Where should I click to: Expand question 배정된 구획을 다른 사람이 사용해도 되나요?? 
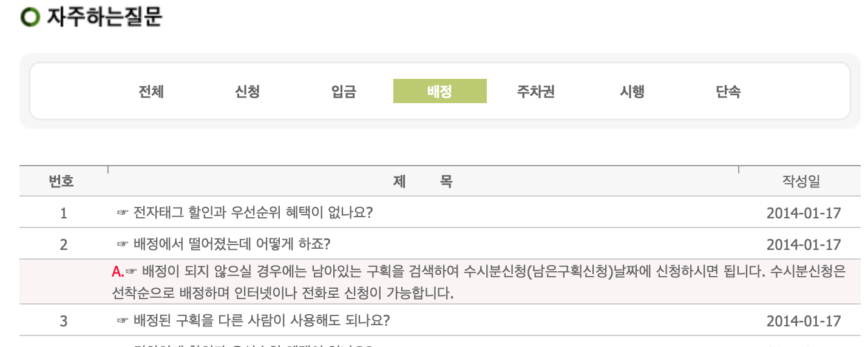coord(261,320)
